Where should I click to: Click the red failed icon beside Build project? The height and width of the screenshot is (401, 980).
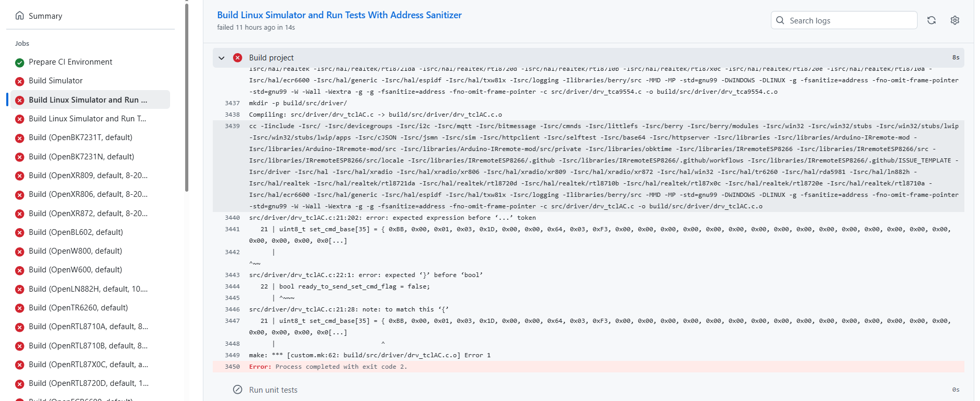point(238,58)
